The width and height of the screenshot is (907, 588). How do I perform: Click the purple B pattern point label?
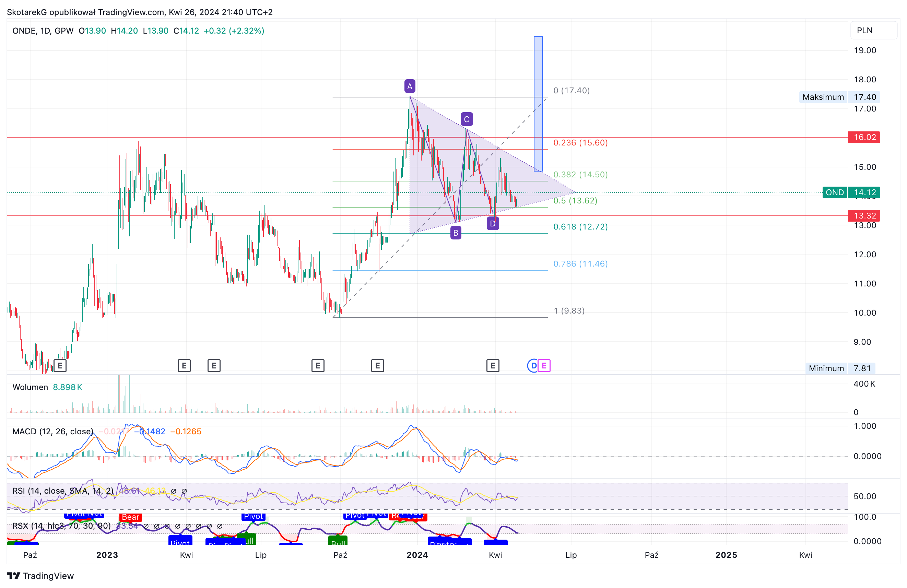click(x=456, y=233)
